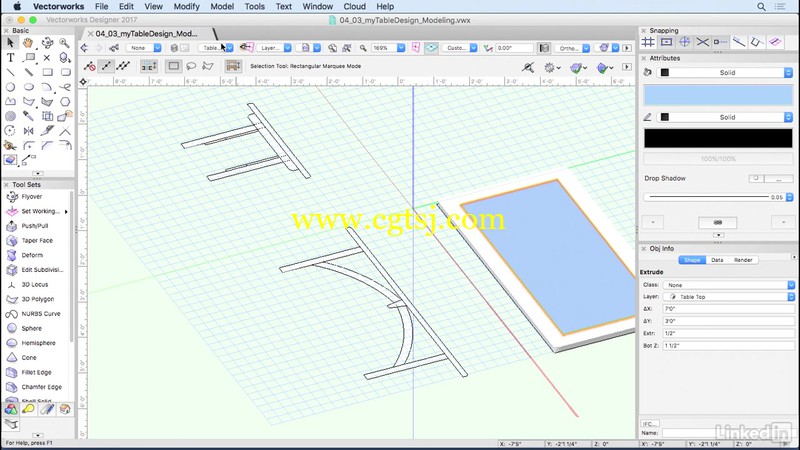Viewport: 800px width, 450px height.
Task: Click the IFC button in Obj Info
Action: pyautogui.click(x=650, y=424)
